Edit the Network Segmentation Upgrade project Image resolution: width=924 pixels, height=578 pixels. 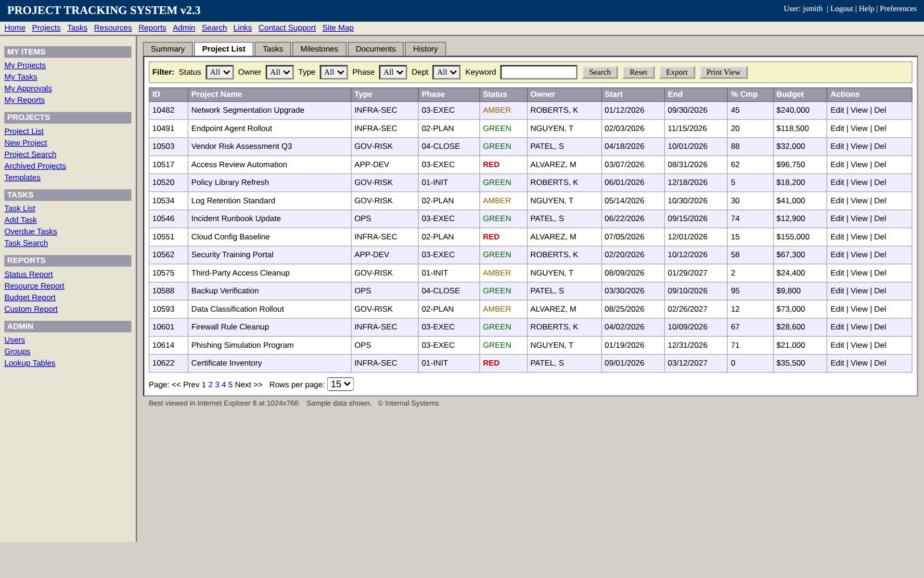[x=837, y=110]
